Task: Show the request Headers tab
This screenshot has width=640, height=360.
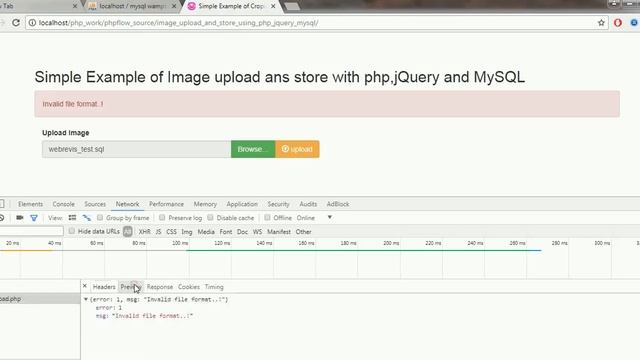Action: coord(104,287)
